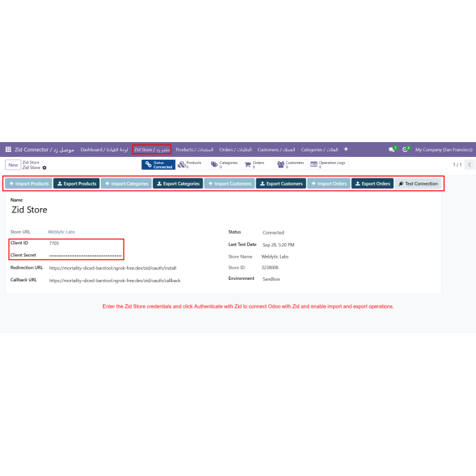Click the Sandbox environment value

(271, 278)
